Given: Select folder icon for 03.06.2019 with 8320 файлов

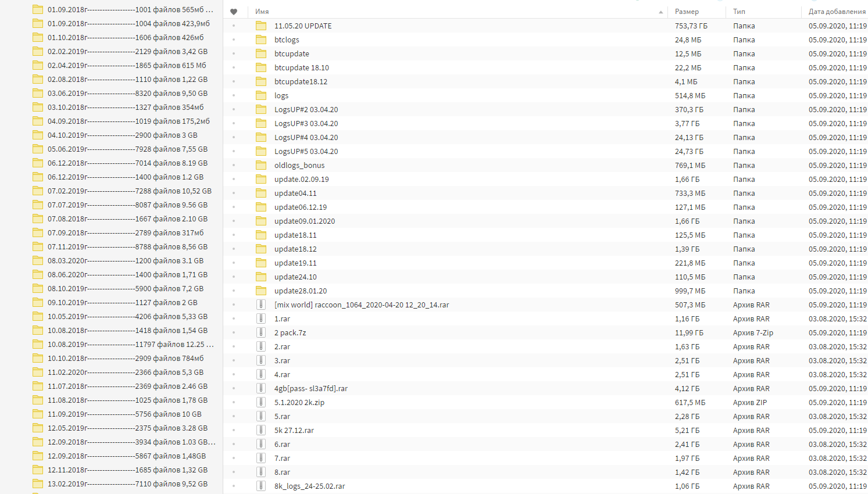Looking at the screenshot, I should point(38,93).
